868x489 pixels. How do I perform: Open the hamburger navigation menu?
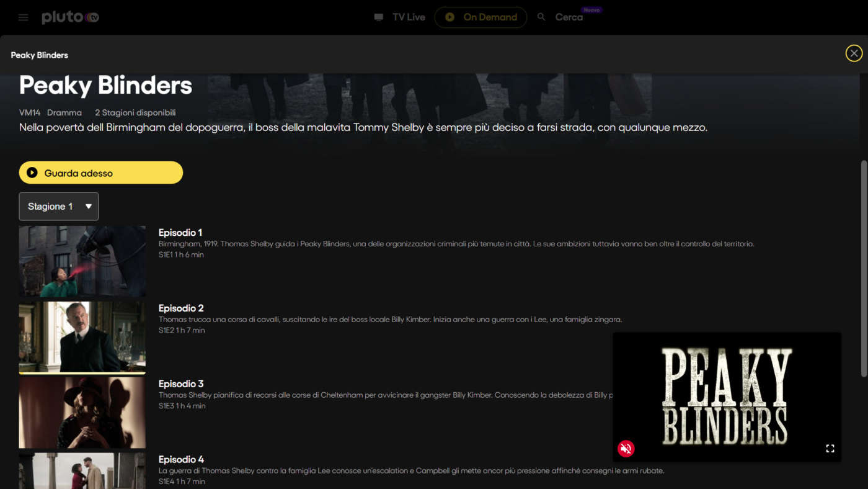pos(23,17)
